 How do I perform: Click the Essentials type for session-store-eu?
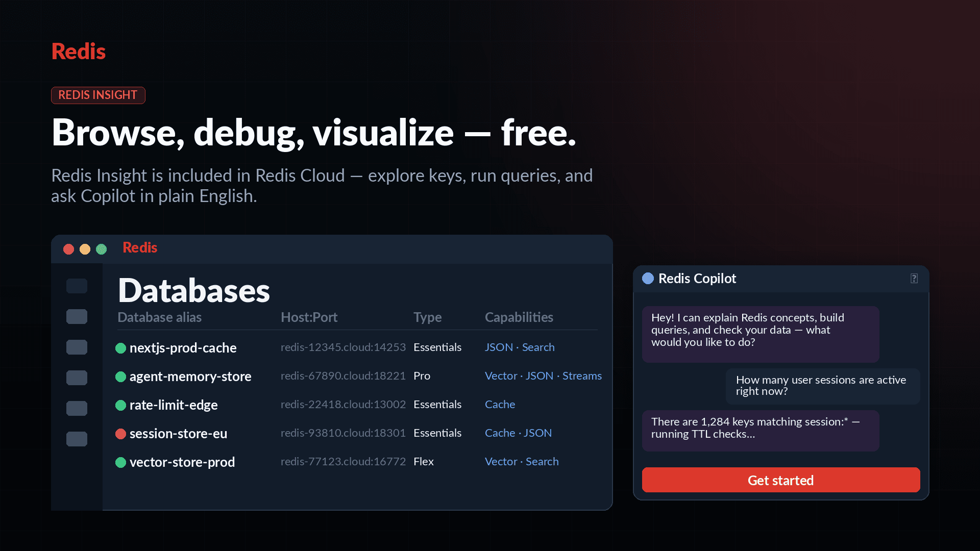(437, 433)
